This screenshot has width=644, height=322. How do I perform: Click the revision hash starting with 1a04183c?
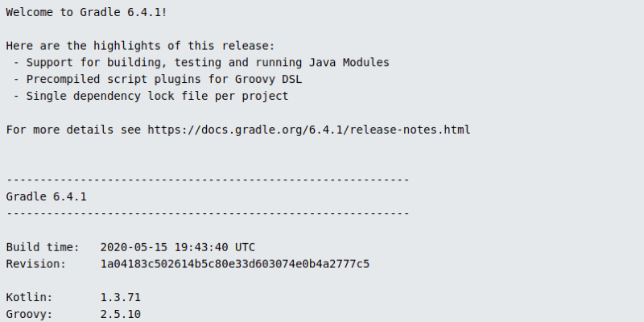coord(235,264)
